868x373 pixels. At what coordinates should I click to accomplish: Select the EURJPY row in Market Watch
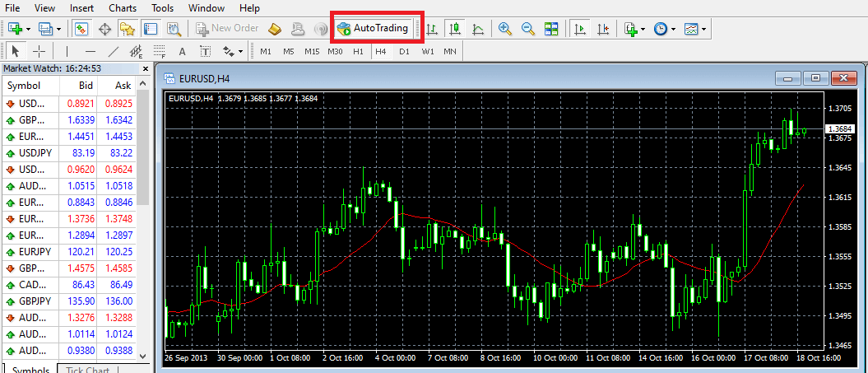tap(69, 251)
